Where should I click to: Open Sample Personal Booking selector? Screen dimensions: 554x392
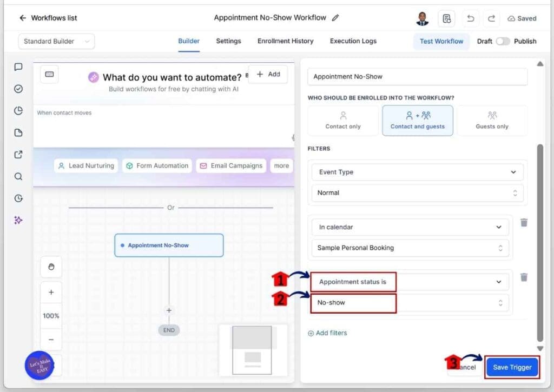point(410,248)
